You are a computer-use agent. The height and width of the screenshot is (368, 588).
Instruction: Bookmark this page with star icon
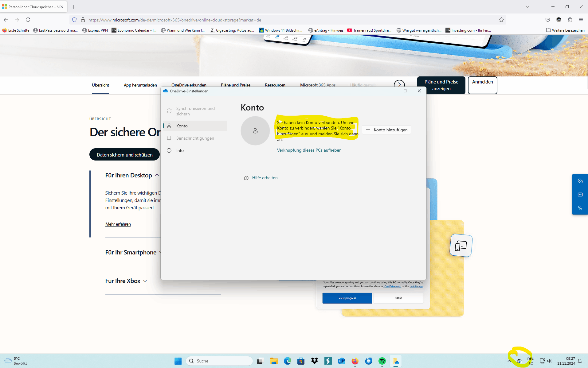(x=501, y=20)
